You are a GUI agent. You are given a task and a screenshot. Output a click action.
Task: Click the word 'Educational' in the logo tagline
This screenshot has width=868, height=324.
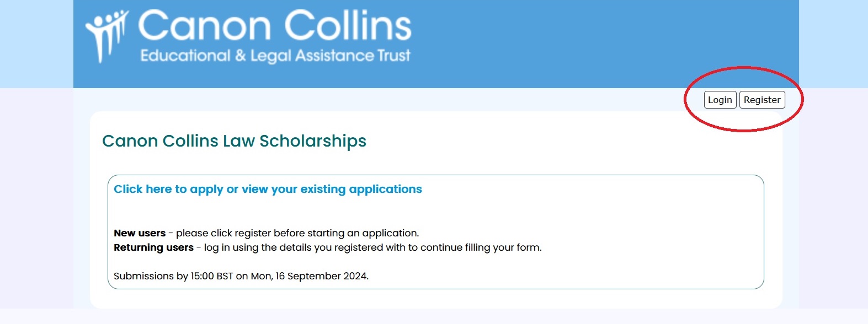[x=185, y=56]
